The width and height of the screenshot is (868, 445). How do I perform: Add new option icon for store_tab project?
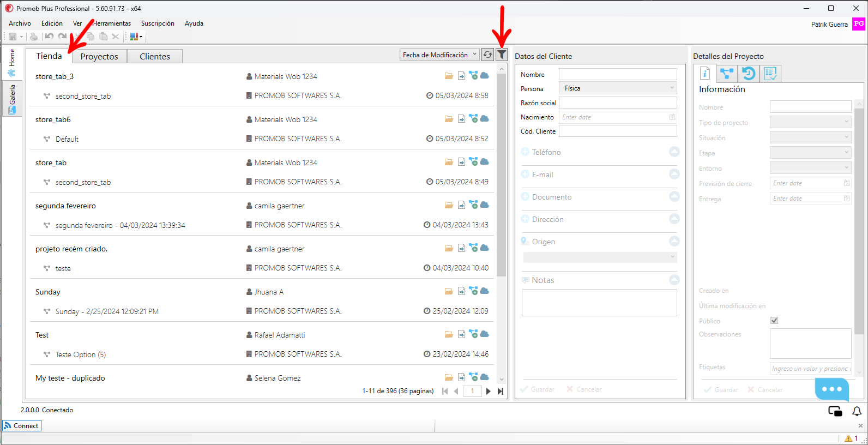[x=473, y=162]
